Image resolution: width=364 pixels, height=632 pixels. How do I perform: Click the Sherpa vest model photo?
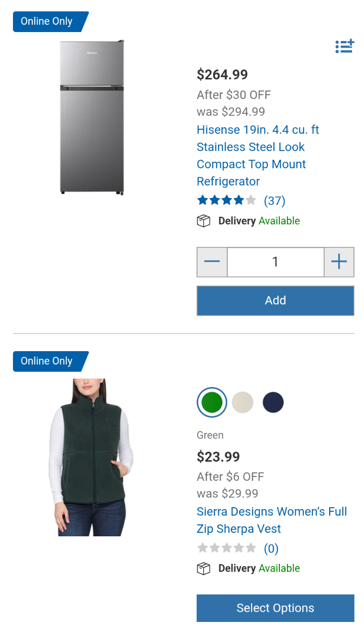pos(91,457)
